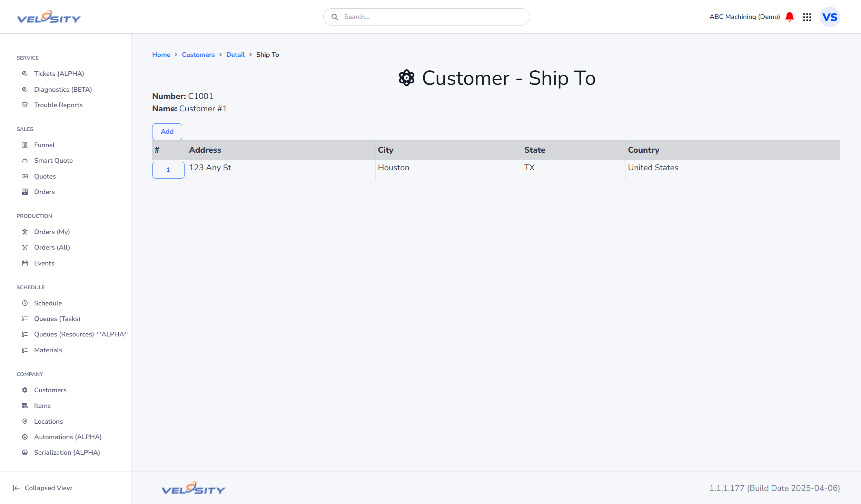Click the State column header

click(x=574, y=150)
